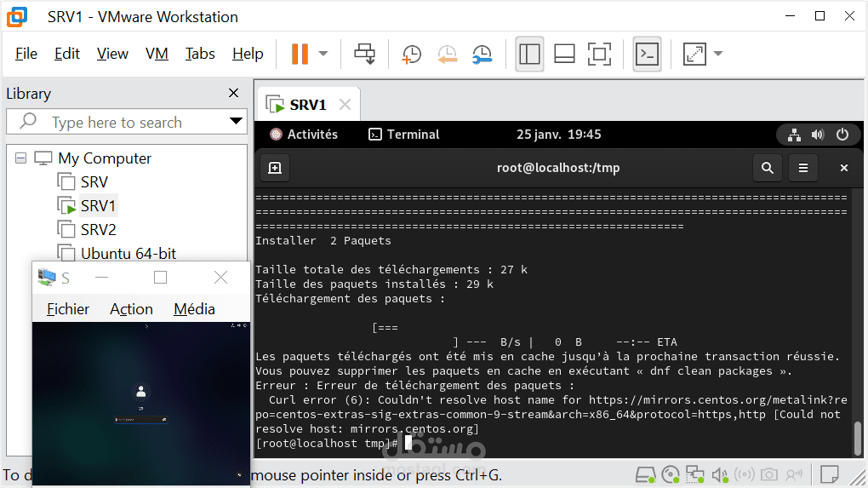Open the terminal hamburger menu
The image size is (868, 488).
[803, 168]
